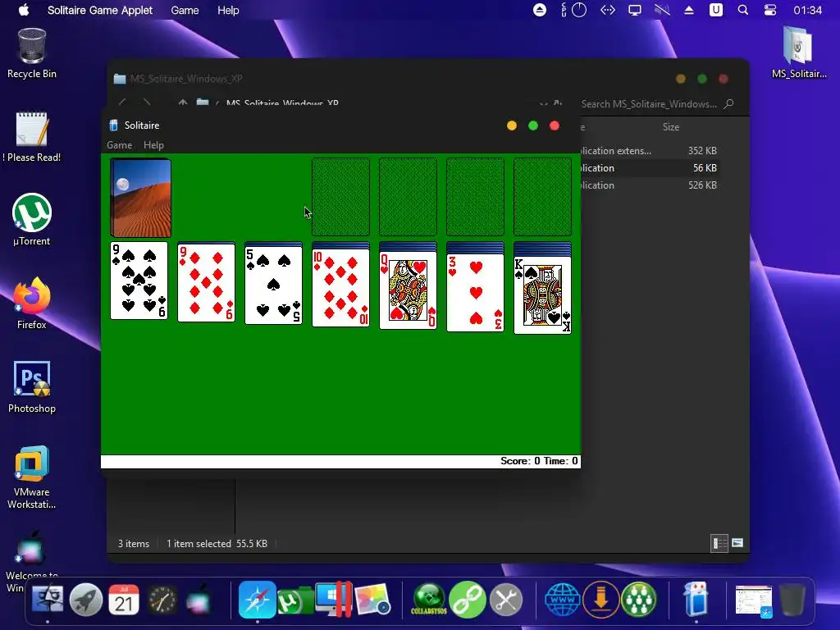Launch Firefox from the desktop
Viewport: 840px width, 630px height.
(x=32, y=304)
